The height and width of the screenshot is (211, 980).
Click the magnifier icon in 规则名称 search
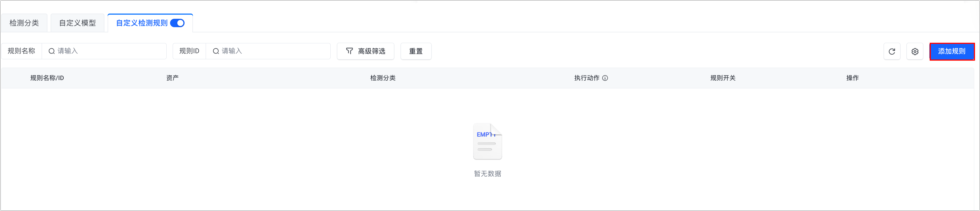click(x=52, y=51)
